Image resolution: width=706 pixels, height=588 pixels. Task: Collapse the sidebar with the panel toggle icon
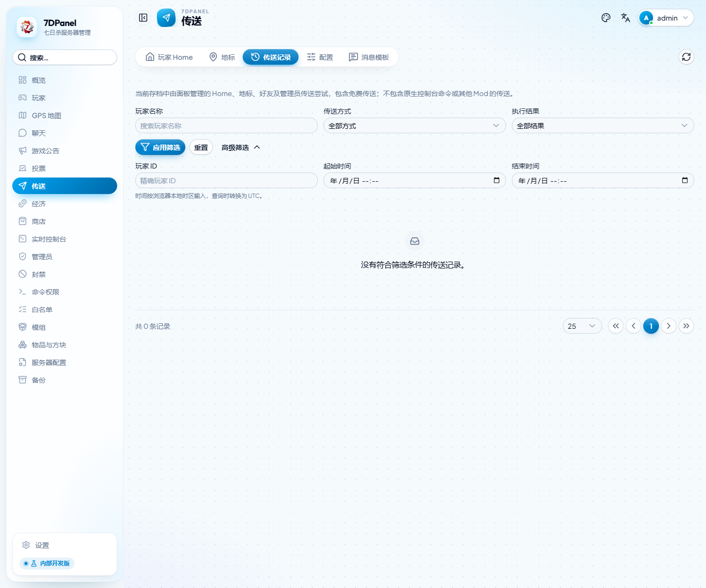143,18
